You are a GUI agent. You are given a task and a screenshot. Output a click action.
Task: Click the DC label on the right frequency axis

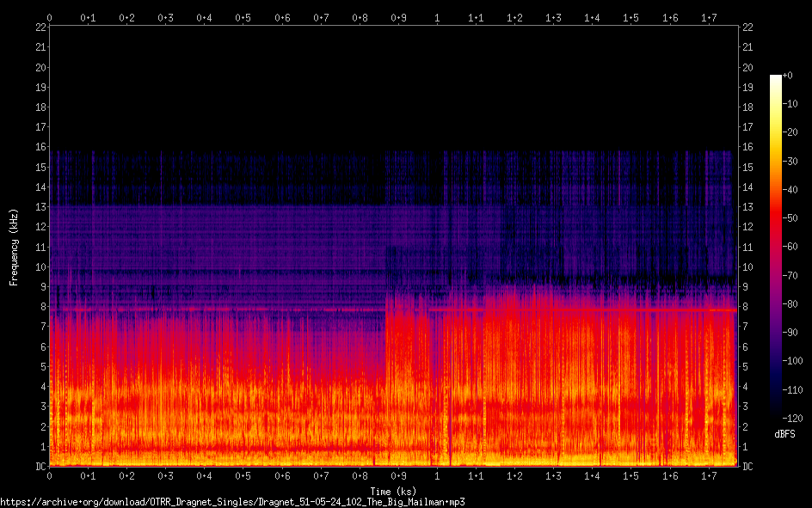click(748, 467)
